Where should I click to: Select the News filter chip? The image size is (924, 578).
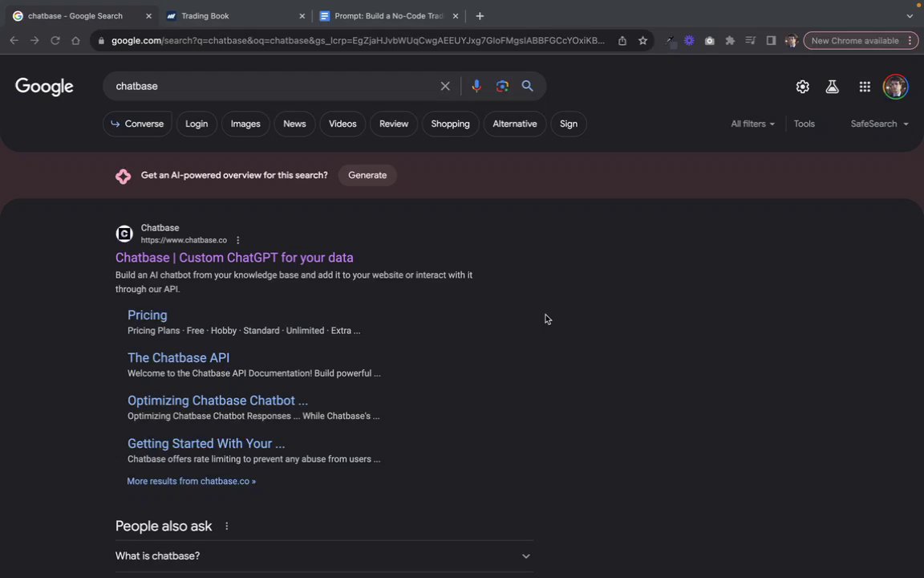294,124
